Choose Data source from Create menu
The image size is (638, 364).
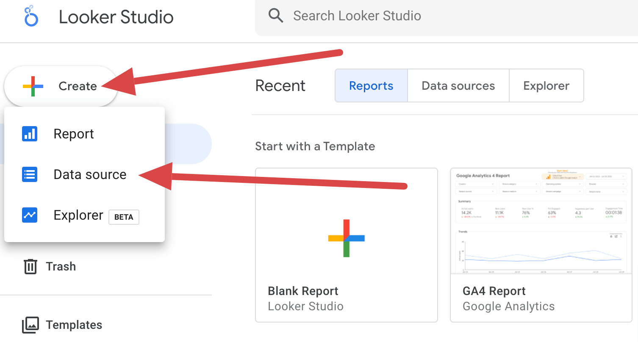pyautogui.click(x=84, y=174)
